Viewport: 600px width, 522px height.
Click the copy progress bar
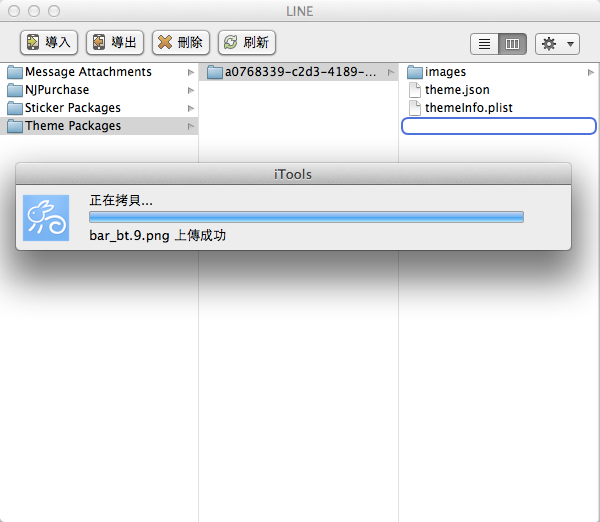[307, 217]
